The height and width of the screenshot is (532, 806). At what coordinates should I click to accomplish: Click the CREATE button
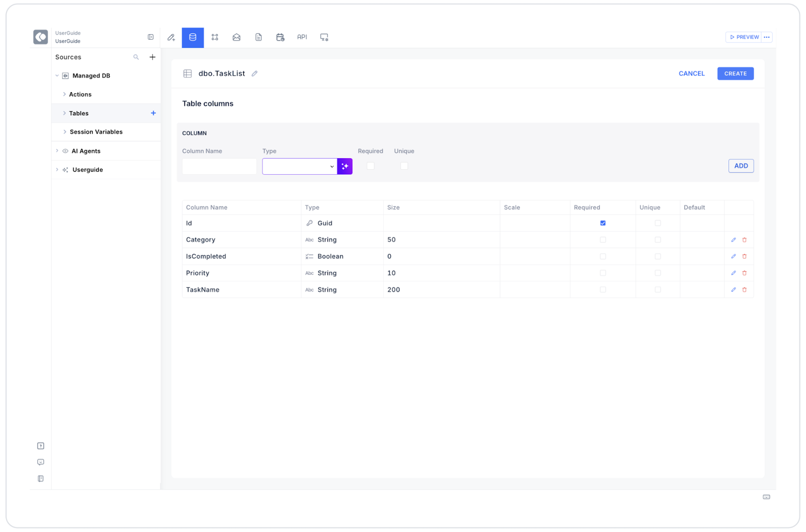pyautogui.click(x=735, y=73)
